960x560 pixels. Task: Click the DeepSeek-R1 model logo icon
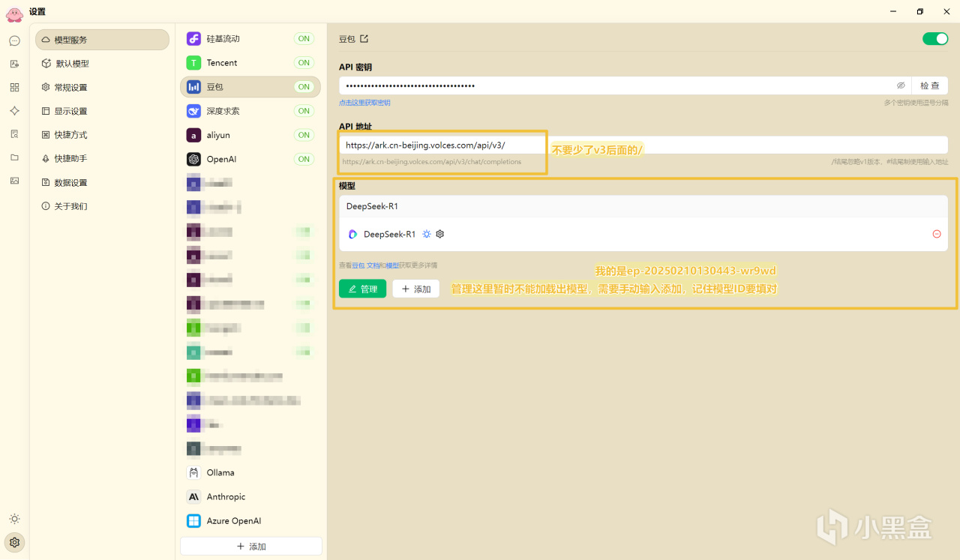[x=352, y=234]
